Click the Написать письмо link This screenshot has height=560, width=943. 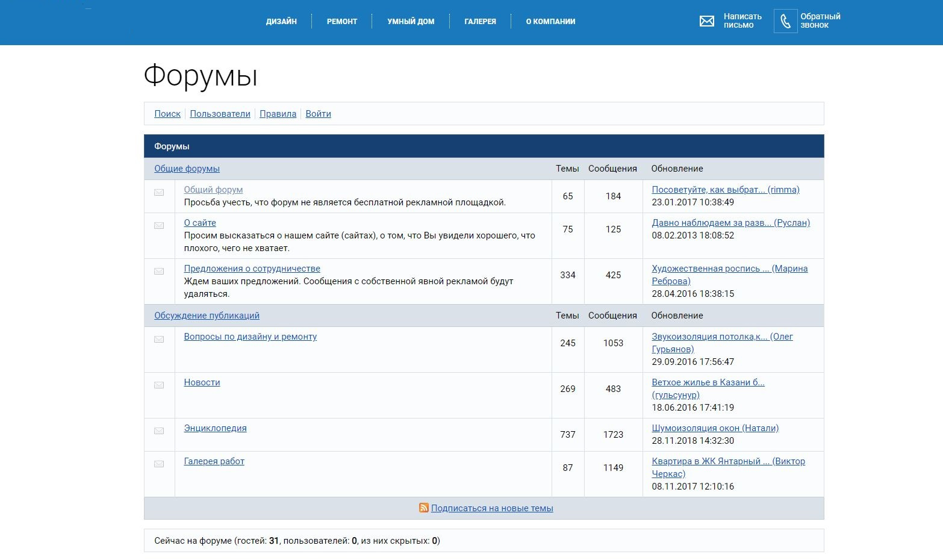pos(742,21)
